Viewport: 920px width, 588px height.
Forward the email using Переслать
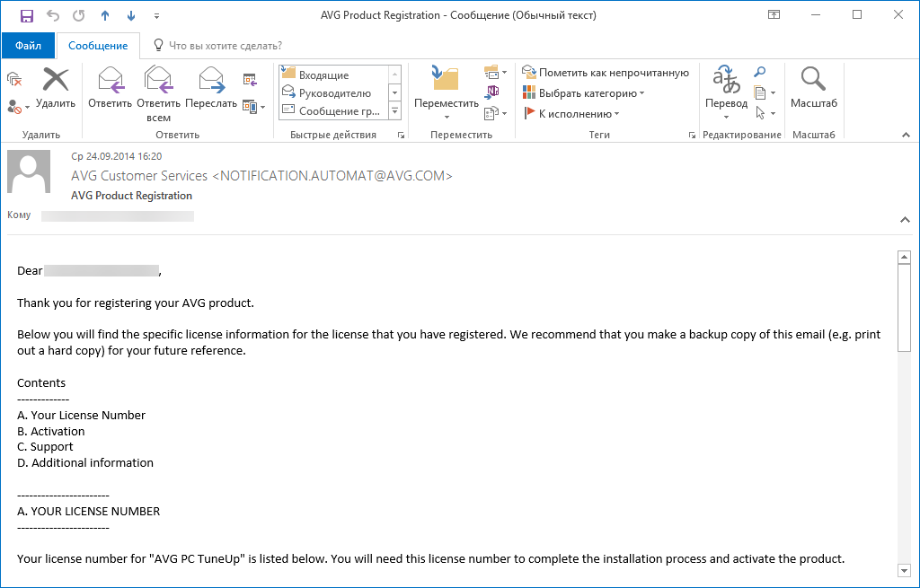point(211,88)
